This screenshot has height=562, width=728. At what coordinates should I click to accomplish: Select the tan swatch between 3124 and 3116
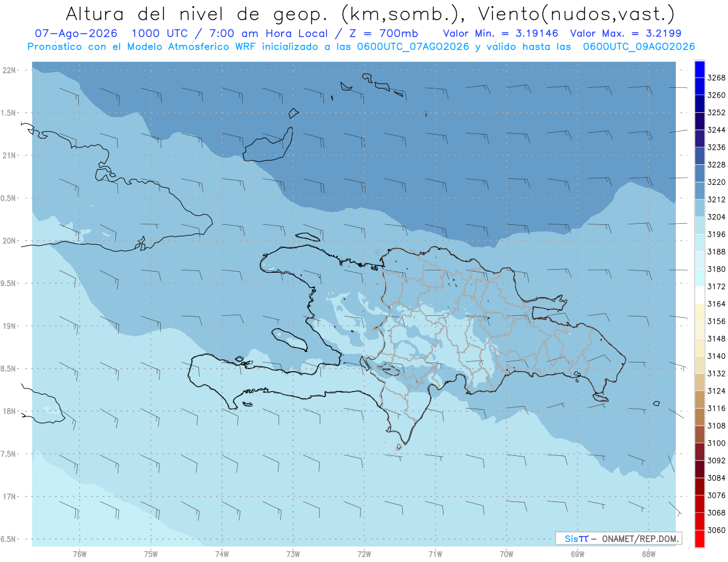tap(699, 400)
